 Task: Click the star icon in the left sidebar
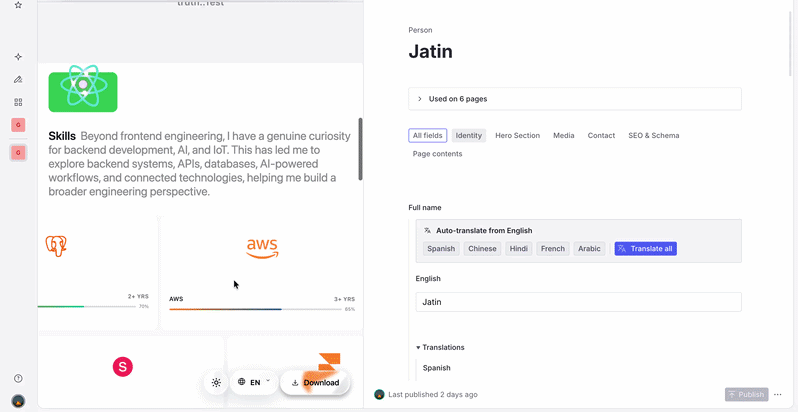pyautogui.click(x=18, y=5)
